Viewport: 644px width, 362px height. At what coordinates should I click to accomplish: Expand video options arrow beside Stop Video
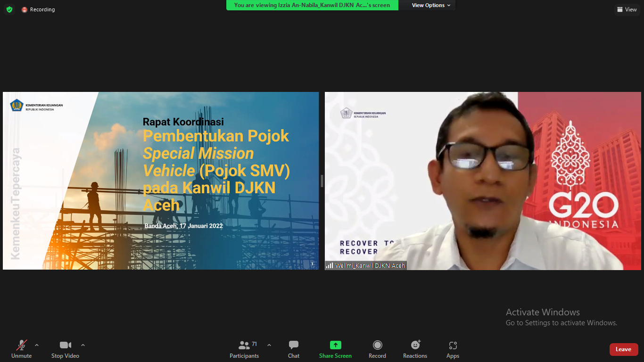83,345
